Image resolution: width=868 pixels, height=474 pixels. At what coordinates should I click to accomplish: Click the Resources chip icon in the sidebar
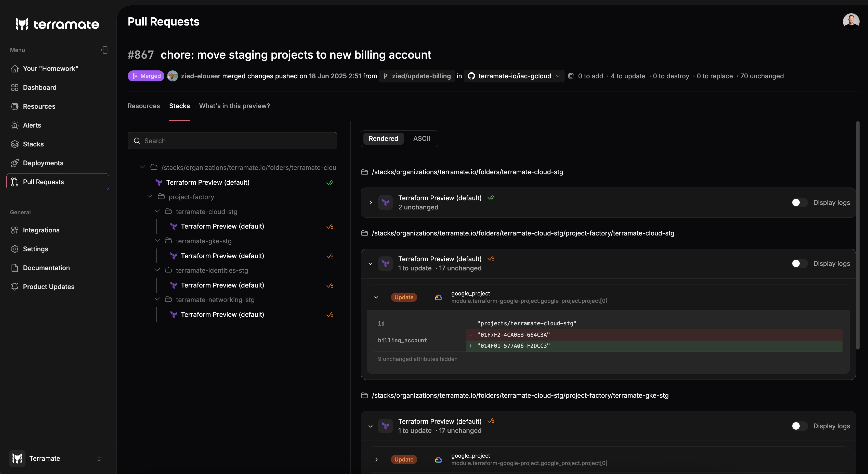tap(15, 106)
